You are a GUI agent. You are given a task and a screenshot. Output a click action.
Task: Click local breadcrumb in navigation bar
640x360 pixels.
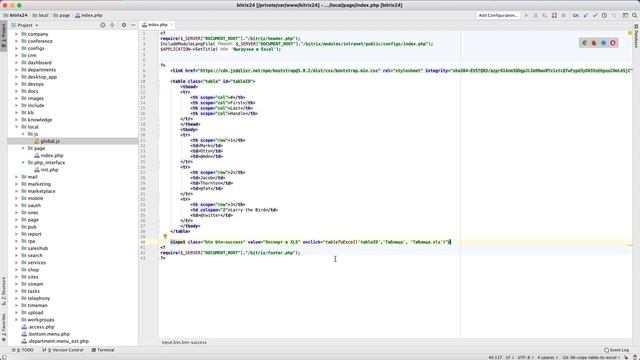pos(40,15)
